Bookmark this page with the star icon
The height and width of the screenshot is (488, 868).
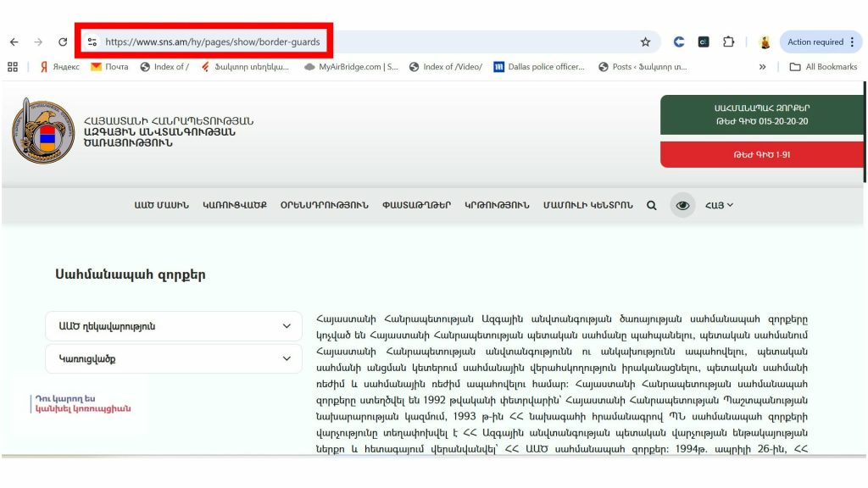pyautogui.click(x=645, y=42)
